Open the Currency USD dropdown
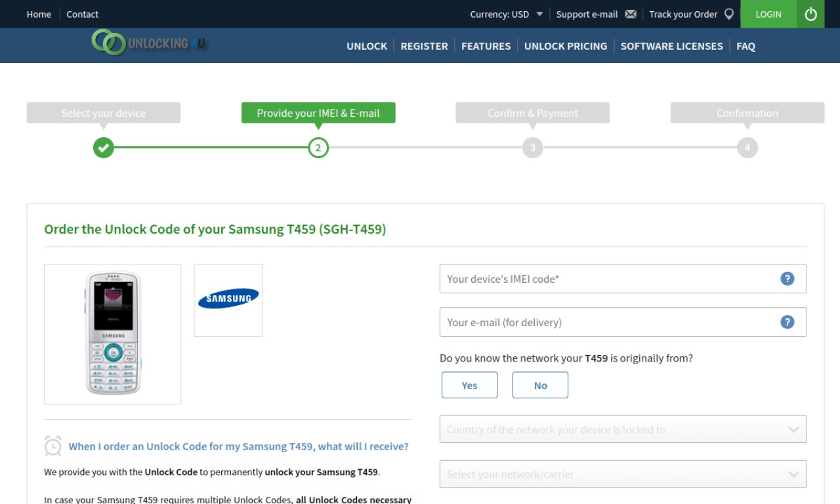 click(507, 14)
